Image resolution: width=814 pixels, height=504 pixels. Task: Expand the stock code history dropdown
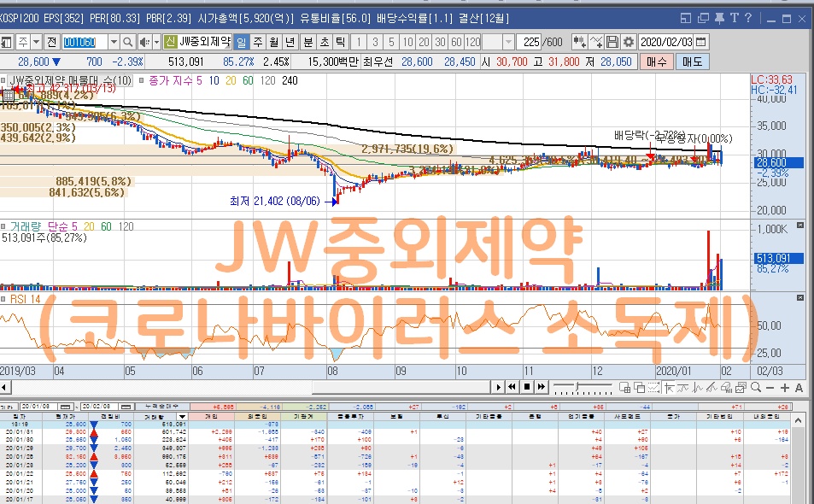114,42
